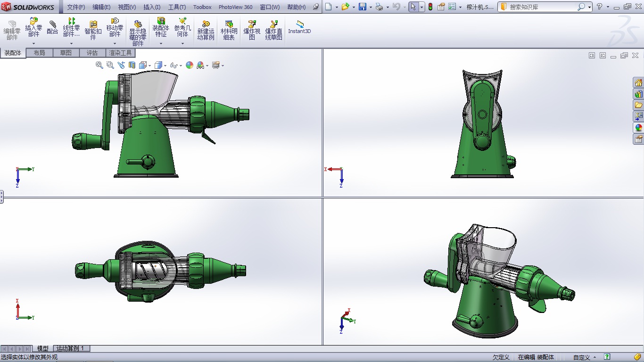Click the View Settings monitor icon
Screen dimensions: 644x362
[216, 65]
